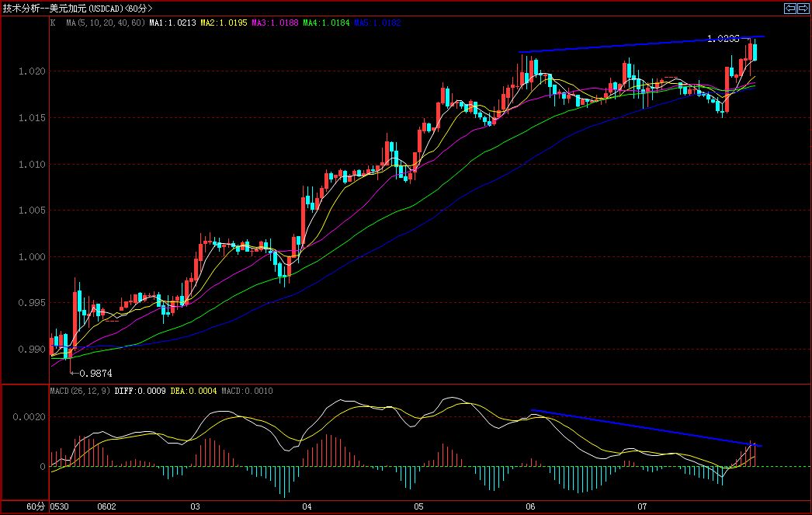Click the 1.000 price axis label
The image size is (812, 515).
pyautogui.click(x=32, y=257)
